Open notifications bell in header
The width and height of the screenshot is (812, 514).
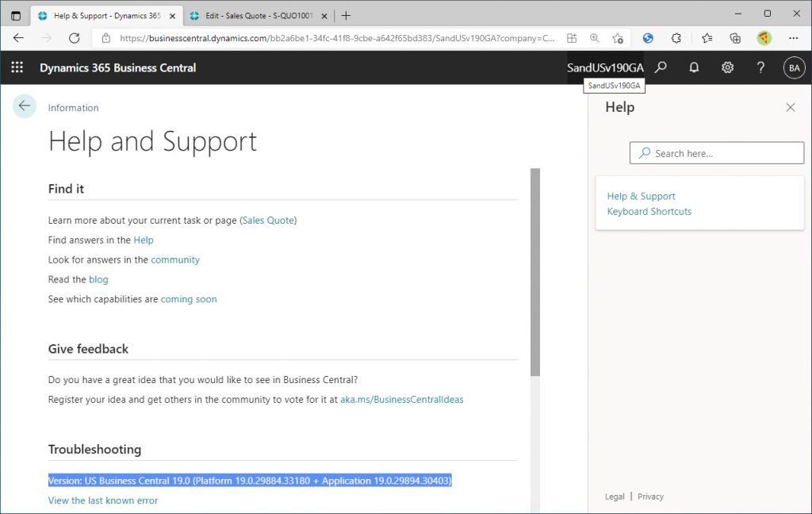[694, 67]
